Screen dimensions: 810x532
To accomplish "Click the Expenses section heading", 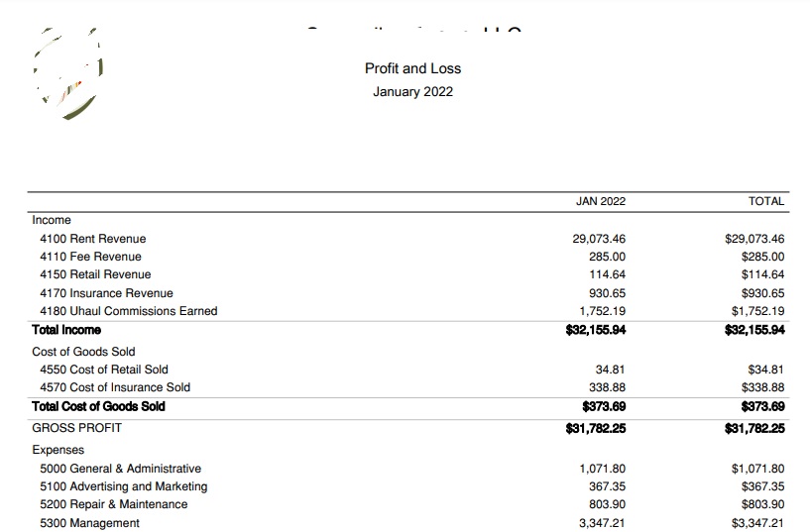I will click(58, 450).
